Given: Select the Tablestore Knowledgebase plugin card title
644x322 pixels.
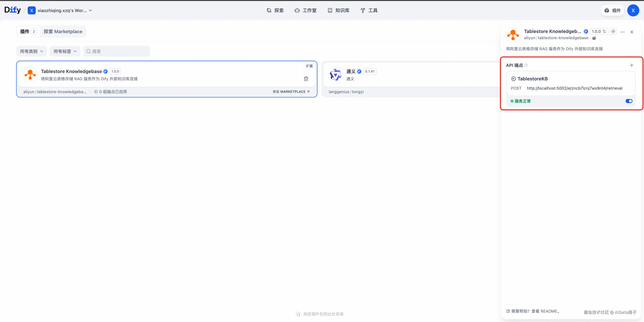Looking at the screenshot, I should [71, 71].
